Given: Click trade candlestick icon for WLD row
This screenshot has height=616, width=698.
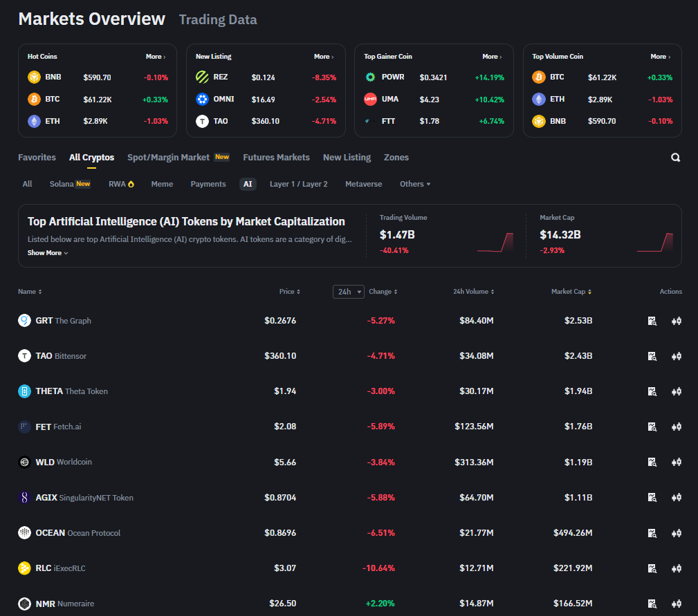Looking at the screenshot, I should [677, 462].
